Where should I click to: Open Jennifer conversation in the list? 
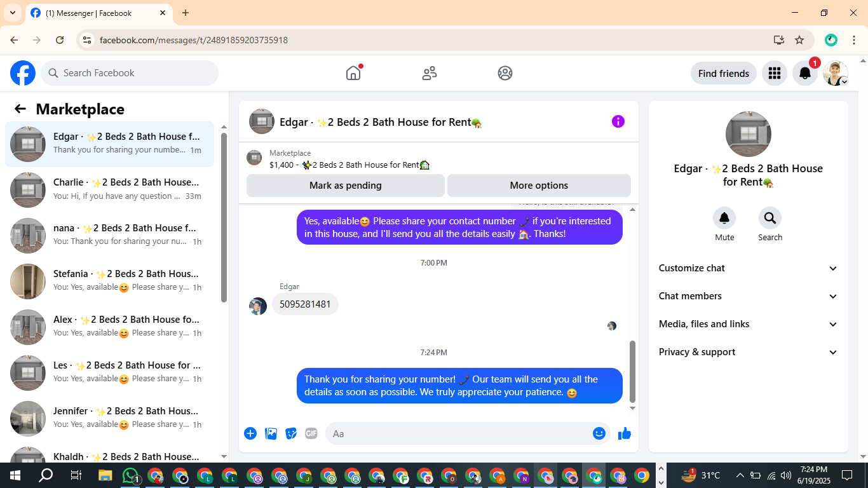(110, 419)
